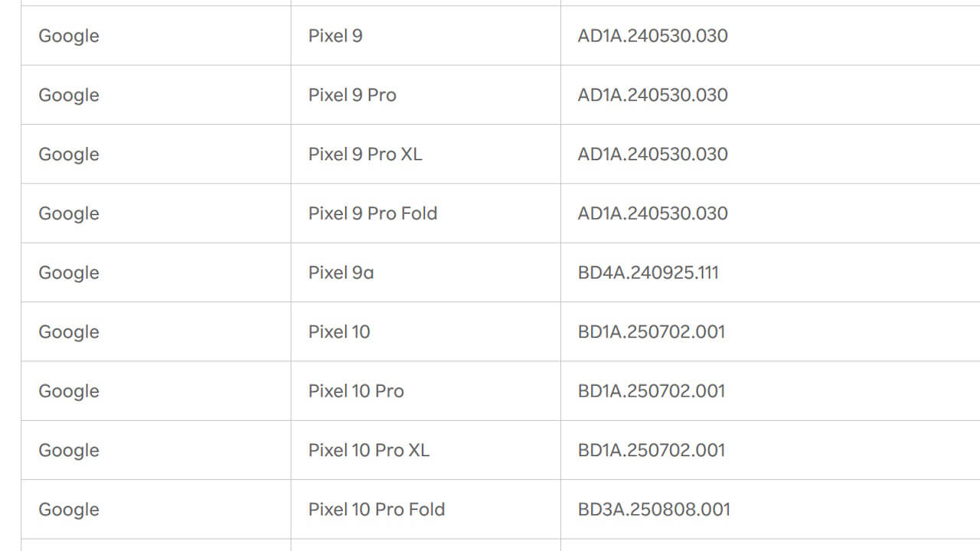Select the Pixel 10 Pro XL build number
Image resolution: width=980 pixels, height=551 pixels.
click(x=652, y=450)
